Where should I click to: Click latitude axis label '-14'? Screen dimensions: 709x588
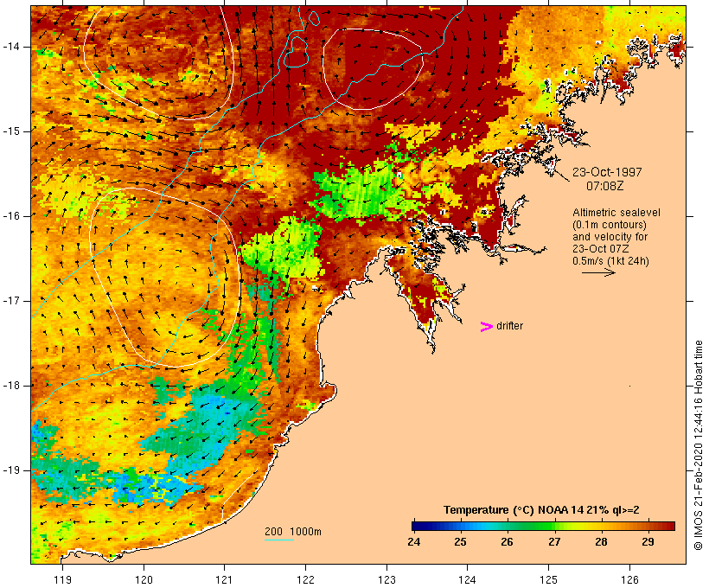tap(11, 47)
